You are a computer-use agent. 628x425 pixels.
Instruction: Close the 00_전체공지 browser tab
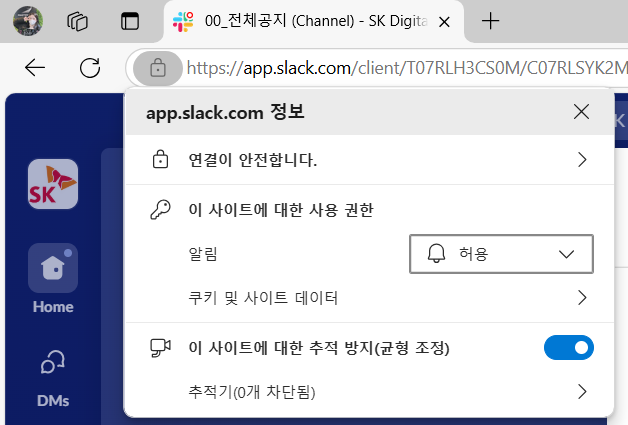tap(444, 22)
